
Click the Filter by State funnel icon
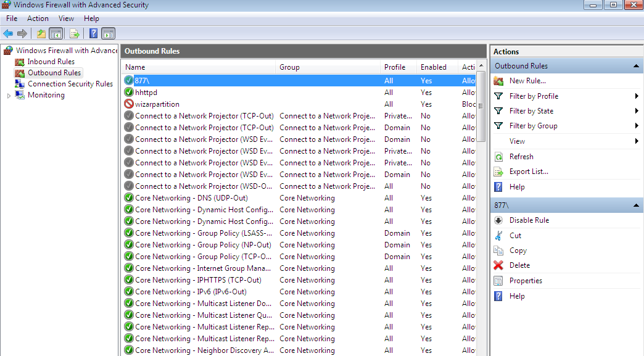coord(498,111)
